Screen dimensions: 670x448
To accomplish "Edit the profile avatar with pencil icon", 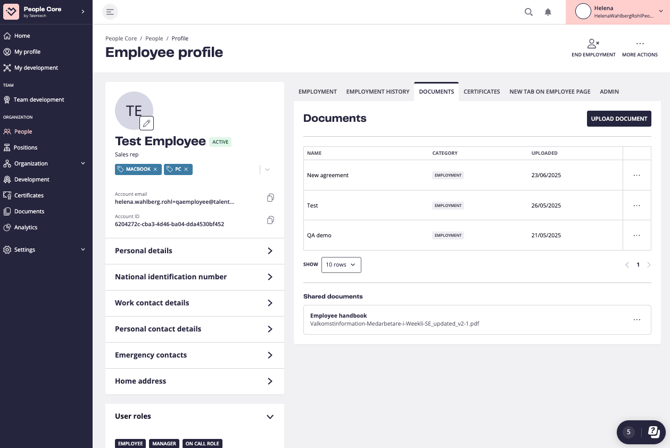I will pos(146,124).
